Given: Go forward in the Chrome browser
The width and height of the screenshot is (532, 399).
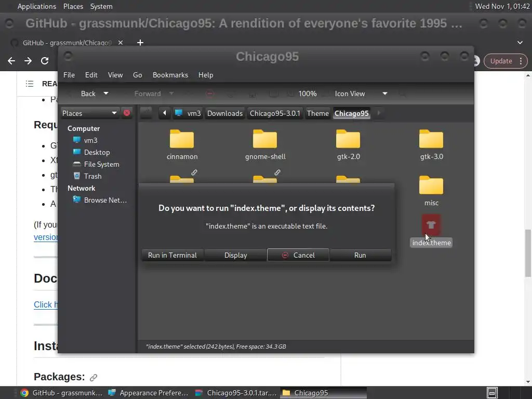Looking at the screenshot, I should [x=28, y=61].
